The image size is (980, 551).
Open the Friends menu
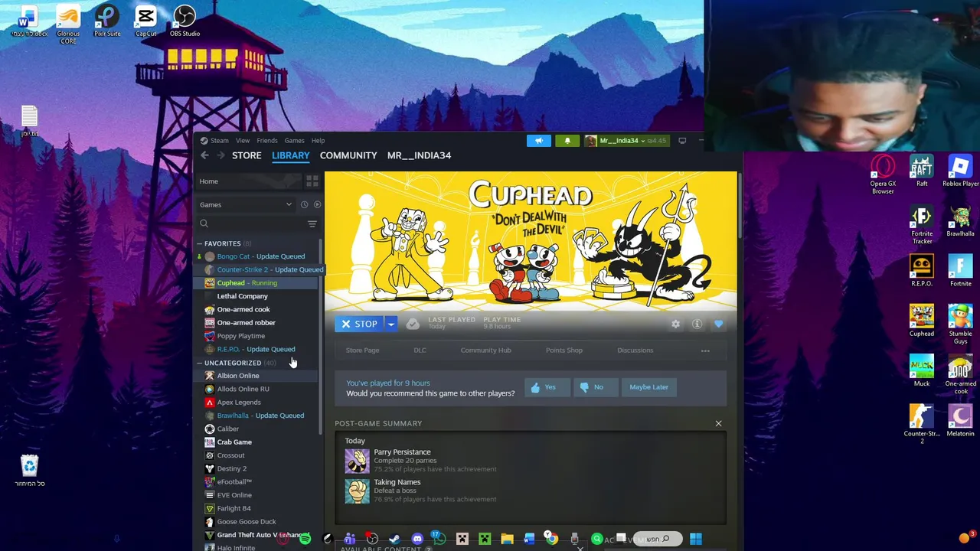[x=267, y=141]
